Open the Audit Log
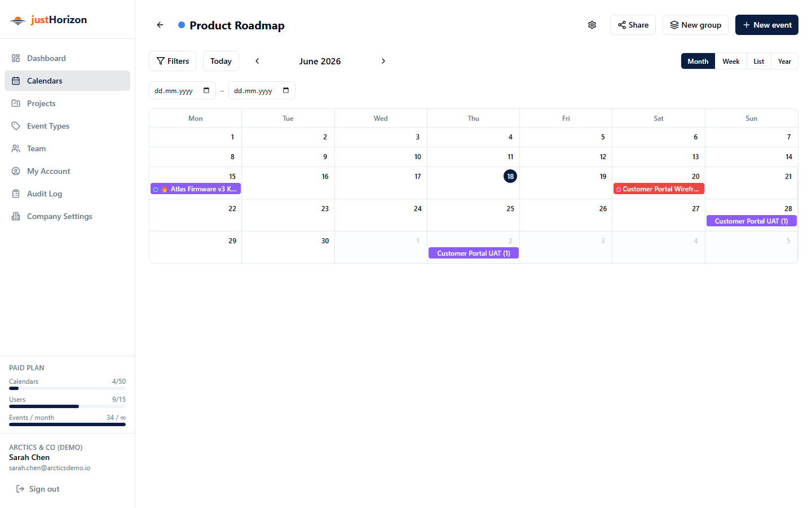Screen dimensions: 812x508 coord(67,194)
